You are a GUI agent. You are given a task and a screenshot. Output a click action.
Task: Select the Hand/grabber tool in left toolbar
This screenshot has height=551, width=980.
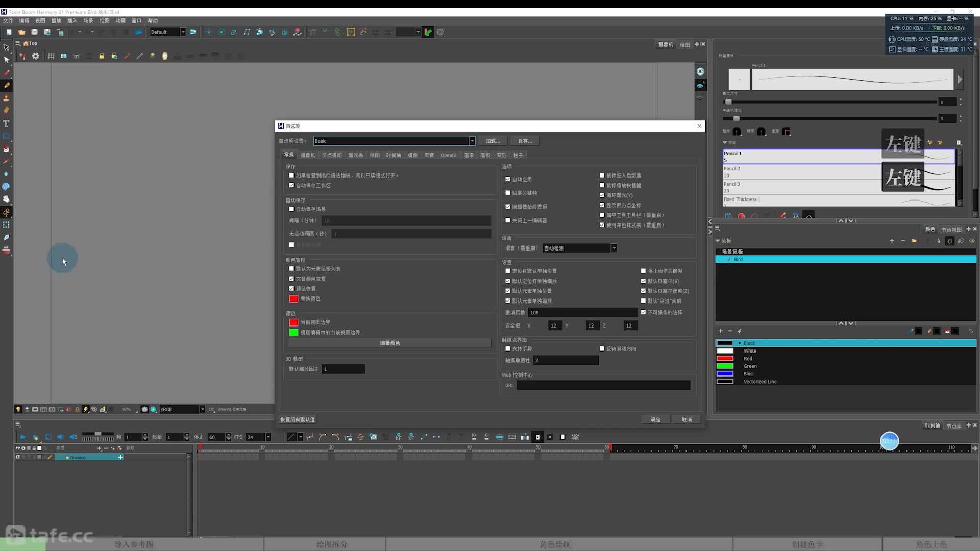tap(6, 199)
